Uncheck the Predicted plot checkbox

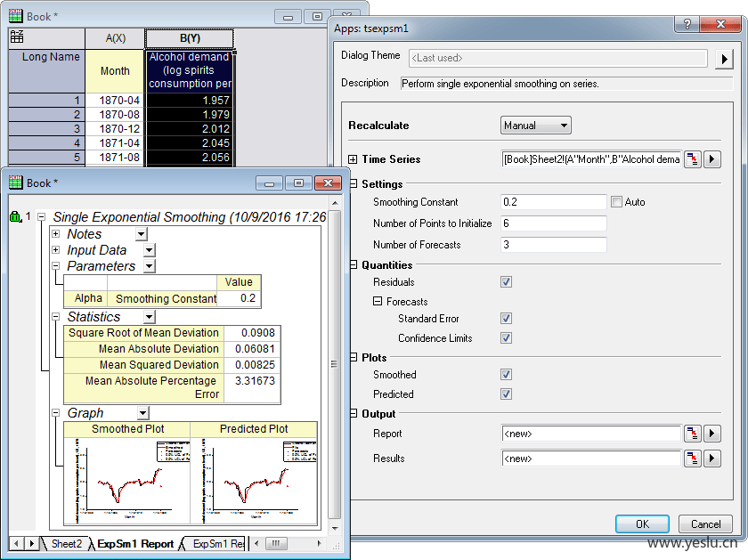[506, 394]
